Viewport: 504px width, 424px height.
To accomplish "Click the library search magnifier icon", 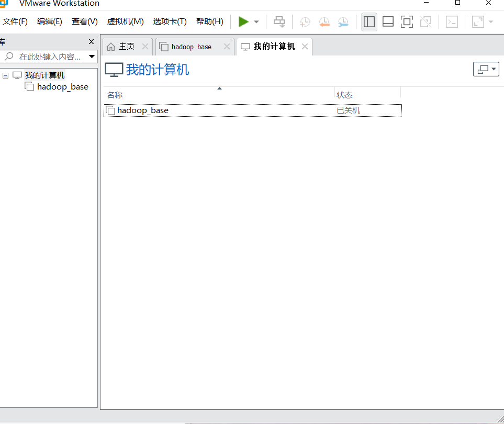I will [9, 57].
